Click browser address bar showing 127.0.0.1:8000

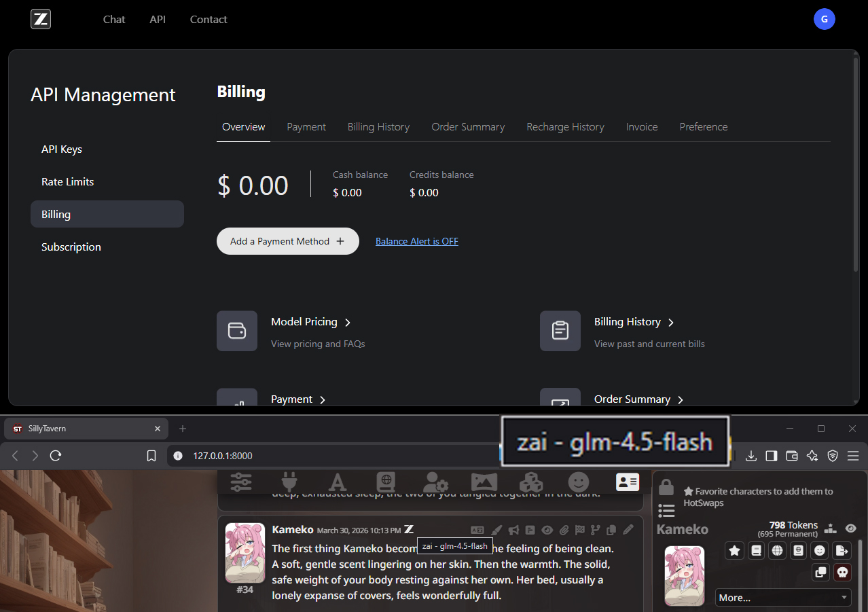(x=333, y=456)
